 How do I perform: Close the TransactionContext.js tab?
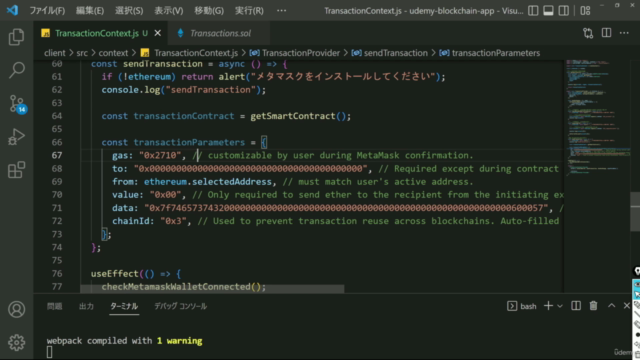(x=158, y=33)
